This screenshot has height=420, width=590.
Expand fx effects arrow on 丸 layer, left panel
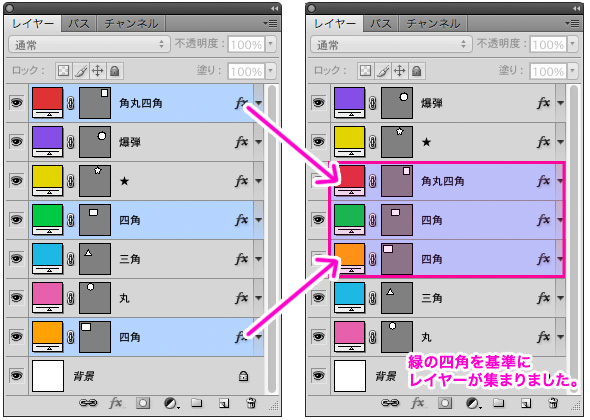259,298
